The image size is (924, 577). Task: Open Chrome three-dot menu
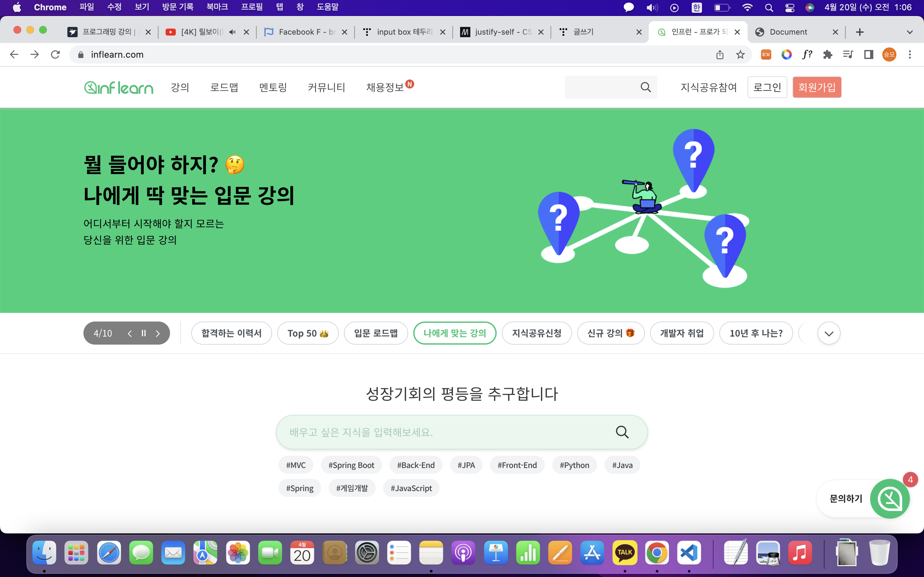click(x=910, y=54)
